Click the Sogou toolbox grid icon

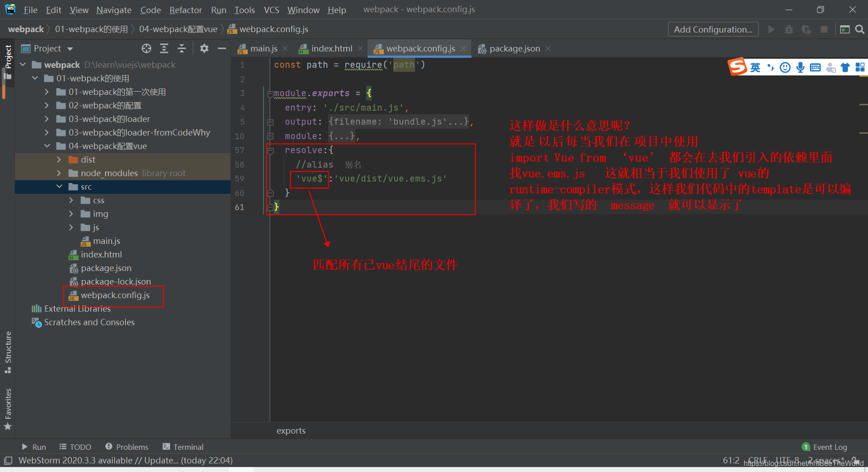click(860, 67)
